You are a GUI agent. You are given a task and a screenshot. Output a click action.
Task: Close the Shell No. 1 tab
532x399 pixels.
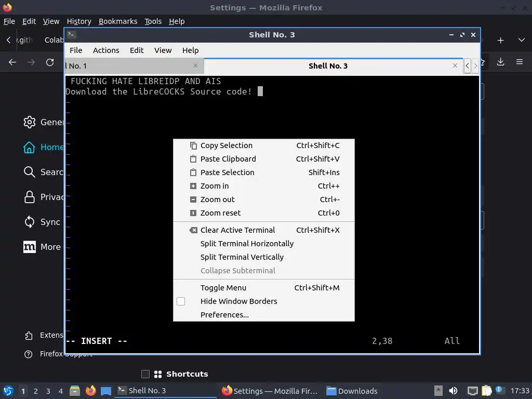click(x=195, y=65)
